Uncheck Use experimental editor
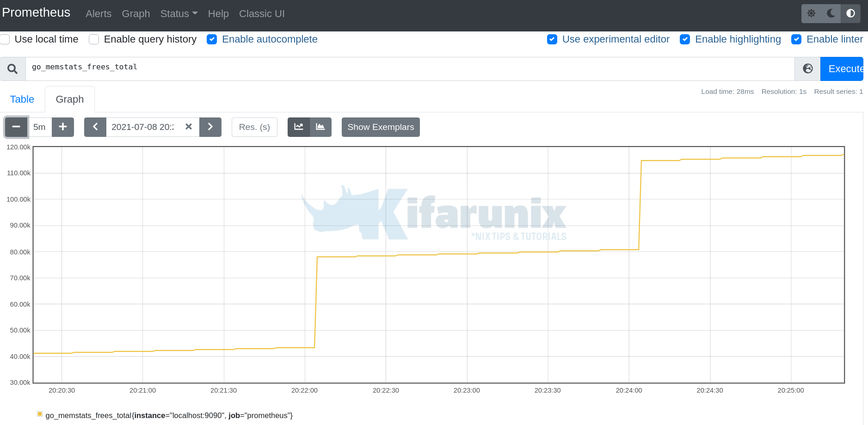This screenshot has height=425, width=868. [x=552, y=39]
